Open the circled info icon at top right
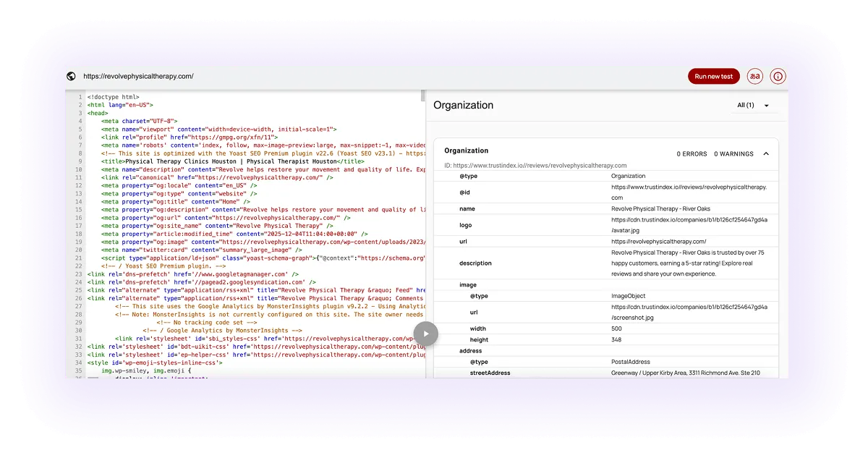Image resolution: width=868 pixels, height=458 pixels. (777, 76)
